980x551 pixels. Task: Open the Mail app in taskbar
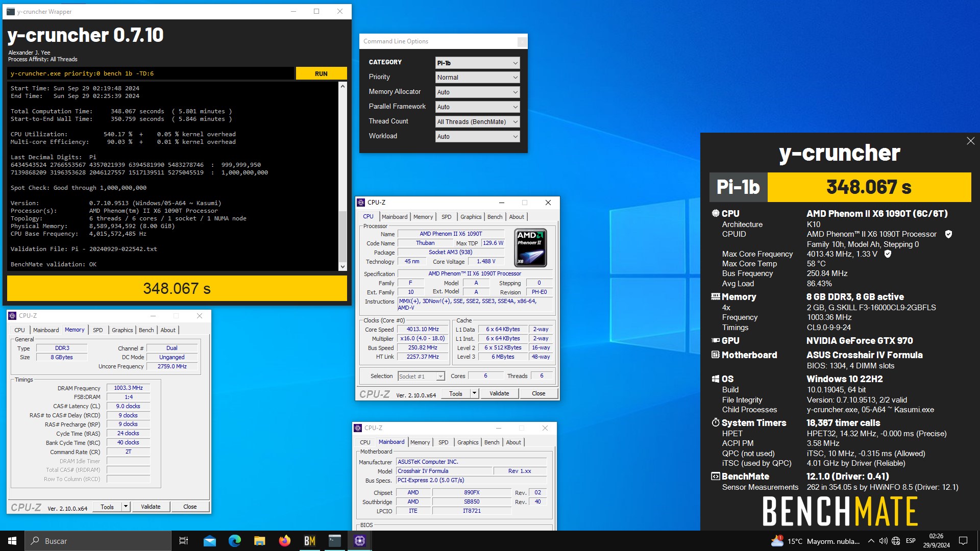click(x=210, y=541)
